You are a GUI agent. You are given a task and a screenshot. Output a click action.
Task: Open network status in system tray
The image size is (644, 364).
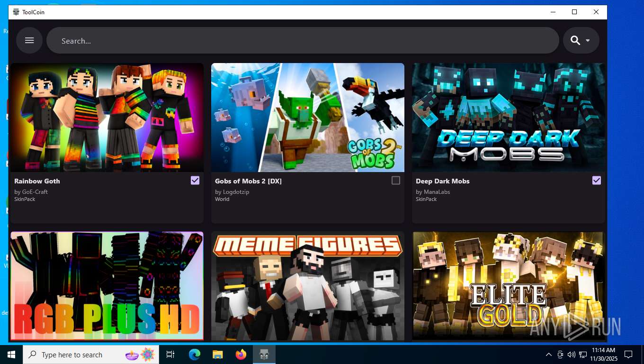(x=583, y=355)
